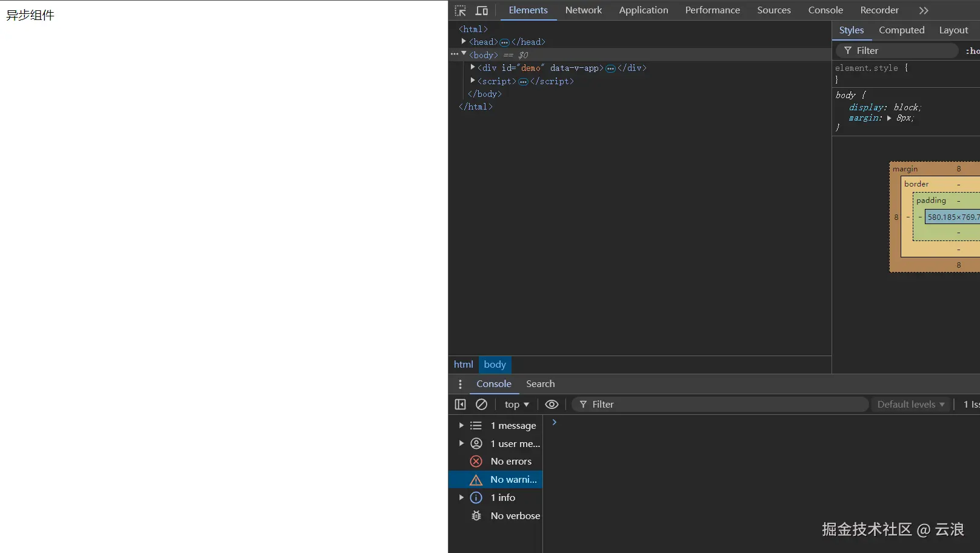Viewport: 980px width, 553px height.
Task: Click the ellipsis badge in div demo
Action: point(610,68)
